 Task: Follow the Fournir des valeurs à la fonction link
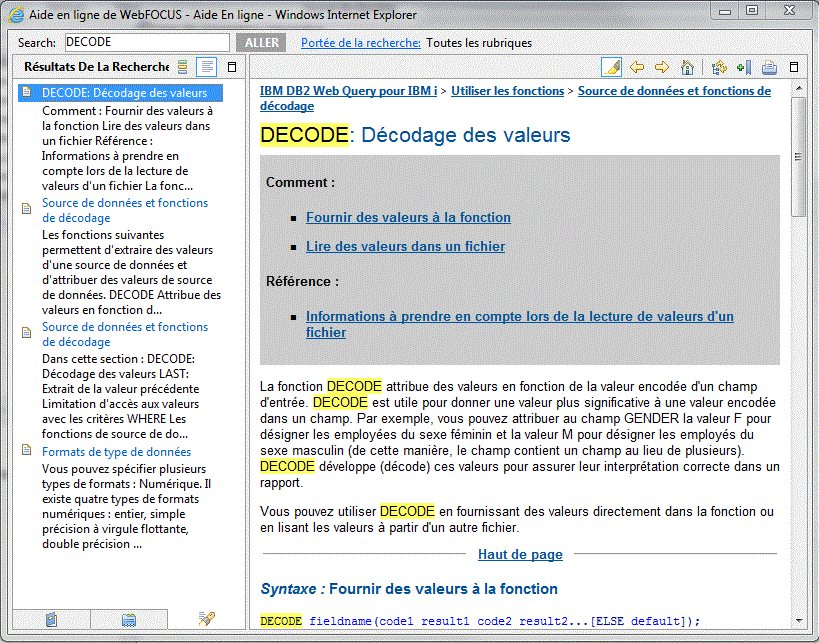point(408,217)
